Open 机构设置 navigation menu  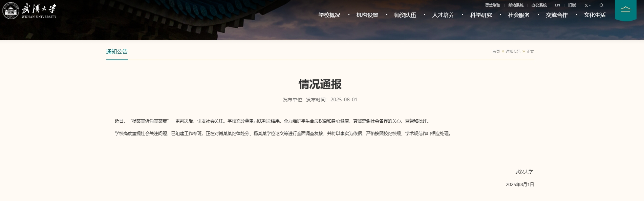pyautogui.click(x=367, y=15)
